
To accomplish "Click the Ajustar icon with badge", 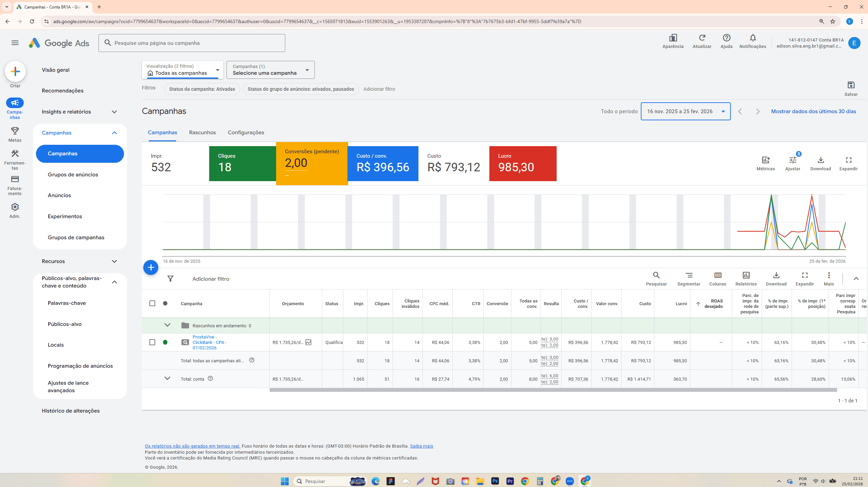I will click(x=793, y=163).
